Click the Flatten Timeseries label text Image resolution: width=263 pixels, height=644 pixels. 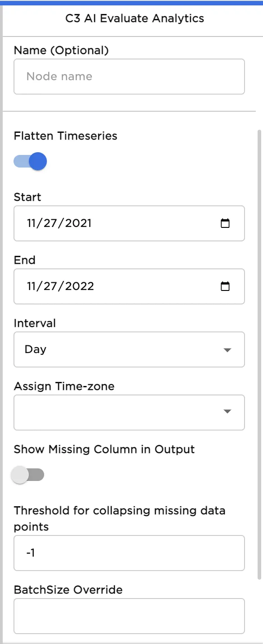[x=66, y=136]
